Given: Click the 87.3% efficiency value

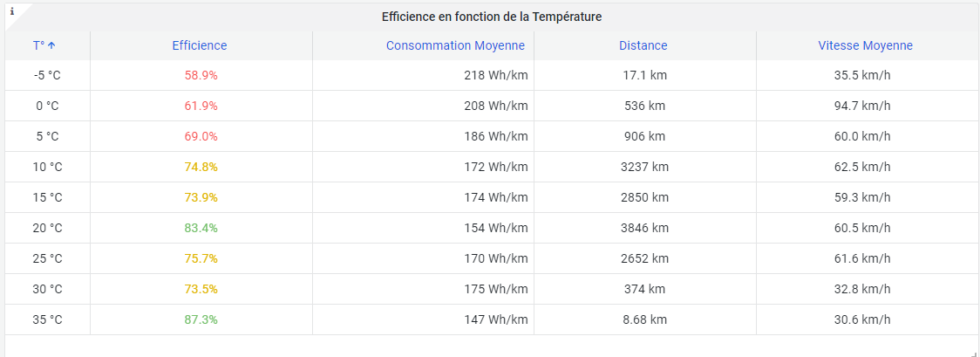Looking at the screenshot, I should (201, 319).
